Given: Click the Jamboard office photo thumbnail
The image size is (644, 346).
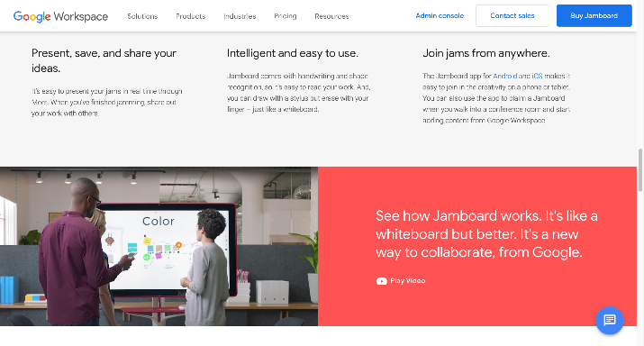Looking at the screenshot, I should click(x=159, y=246).
